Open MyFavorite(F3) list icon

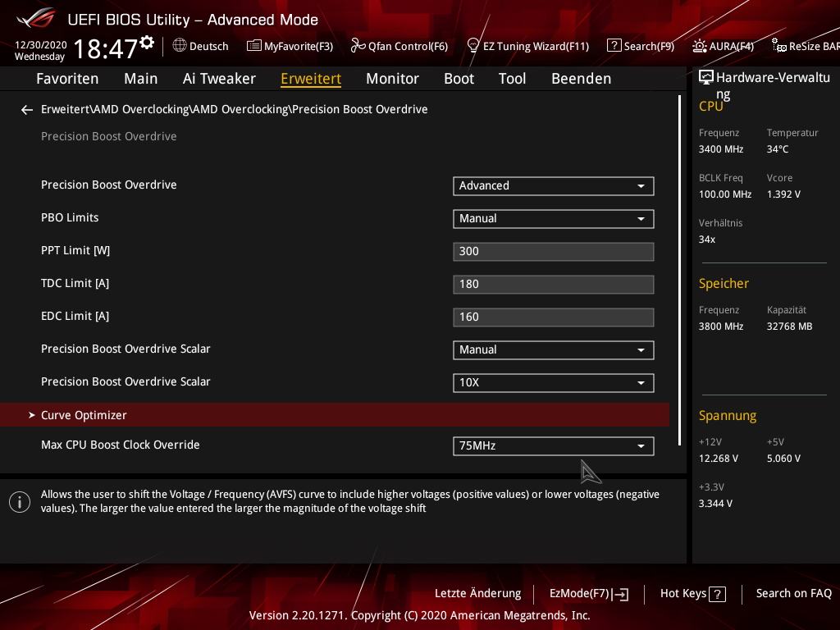[x=254, y=46]
